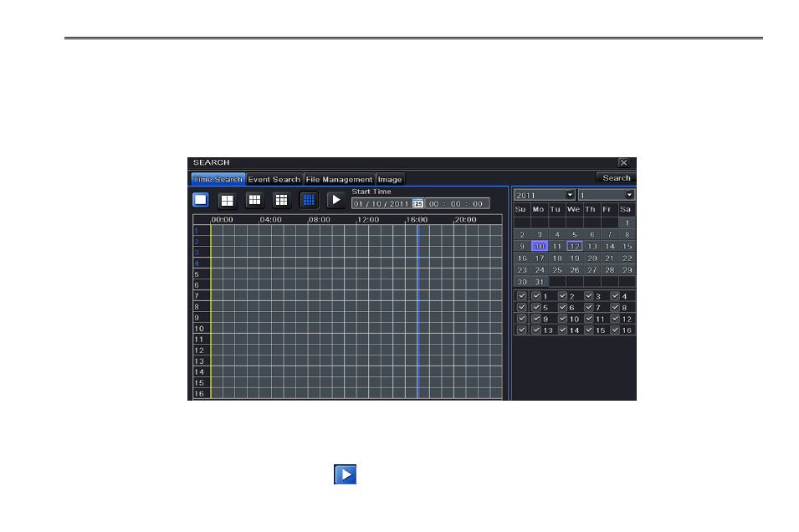This screenshot has width=799, height=532.
Task: Uncheck channel 1 checkbox
Action: point(536,296)
